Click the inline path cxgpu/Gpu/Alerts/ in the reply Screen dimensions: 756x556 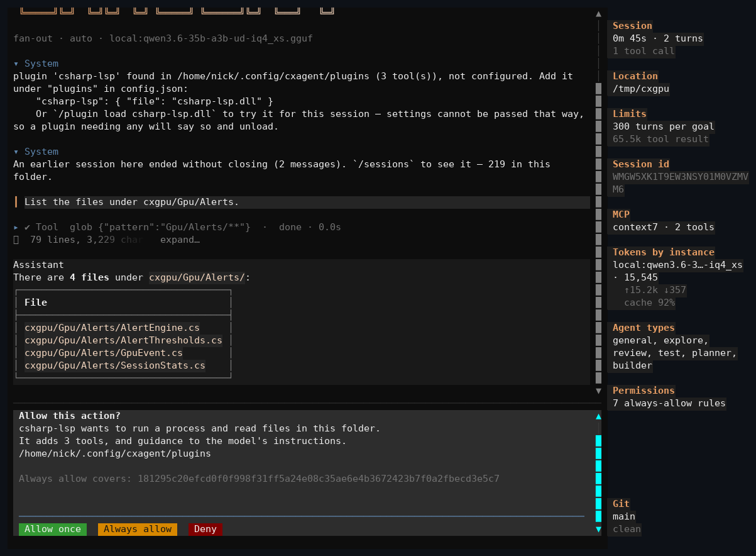[197, 277]
